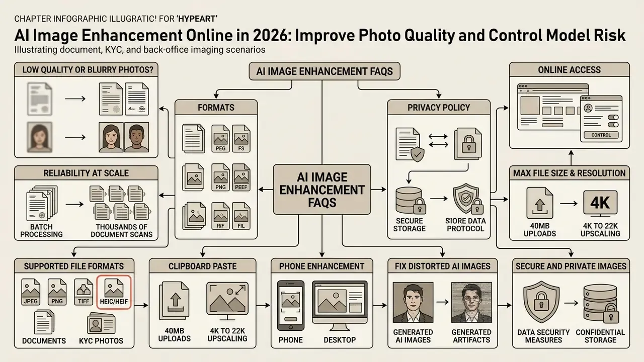Toggle the switch beside the user avatar's lower lines
The image size is (644, 362).
coord(612,117)
